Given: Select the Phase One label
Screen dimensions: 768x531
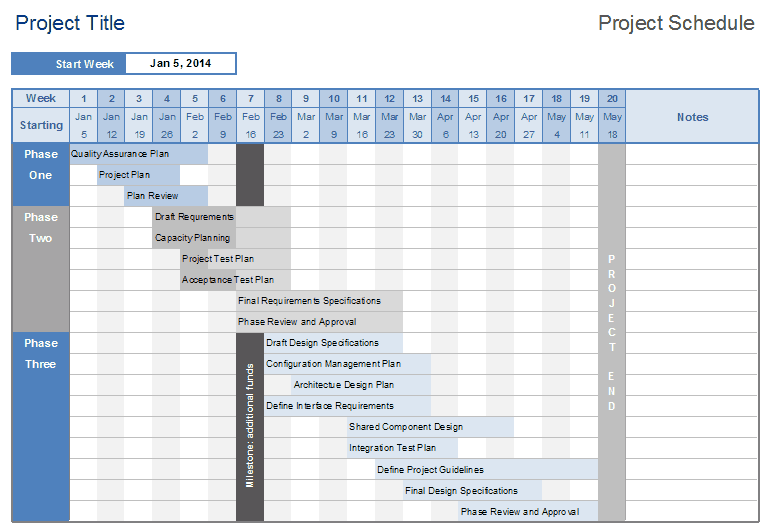Looking at the screenshot, I should tap(41, 175).
